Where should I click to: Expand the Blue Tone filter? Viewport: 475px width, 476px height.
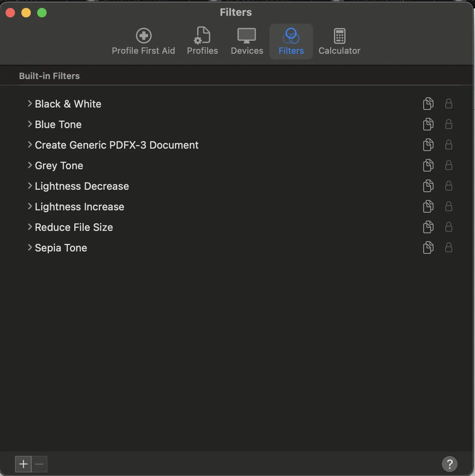point(30,124)
